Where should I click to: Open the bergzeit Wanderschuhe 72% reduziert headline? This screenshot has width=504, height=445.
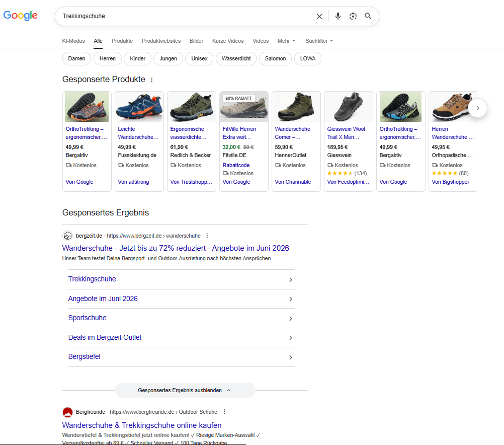tap(176, 248)
